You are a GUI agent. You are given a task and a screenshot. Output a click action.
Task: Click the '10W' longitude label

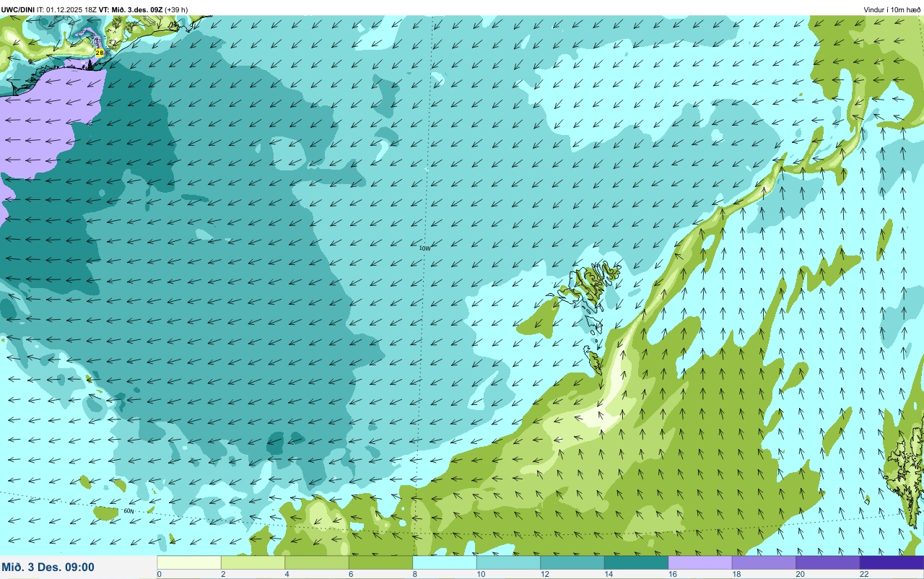[424, 248]
